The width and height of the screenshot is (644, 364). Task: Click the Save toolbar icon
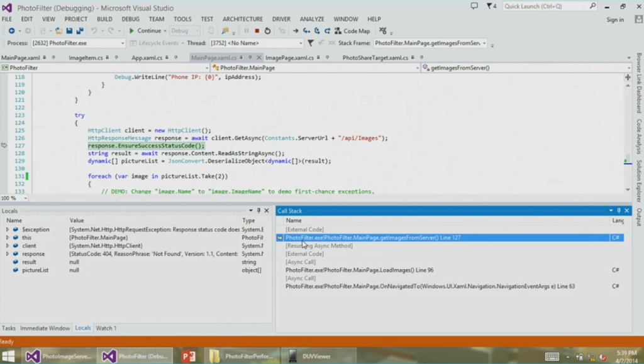(x=69, y=31)
